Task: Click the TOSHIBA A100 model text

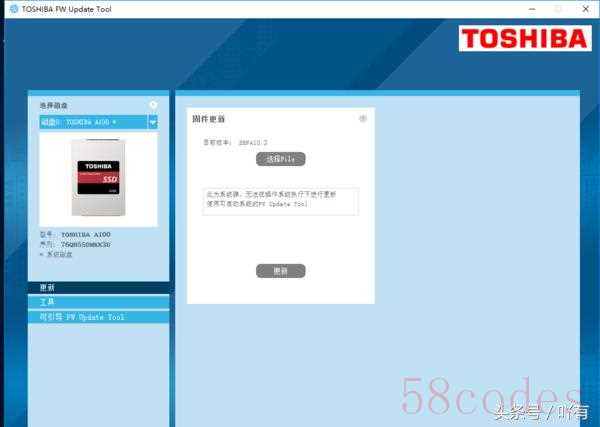Action: pyautogui.click(x=86, y=234)
